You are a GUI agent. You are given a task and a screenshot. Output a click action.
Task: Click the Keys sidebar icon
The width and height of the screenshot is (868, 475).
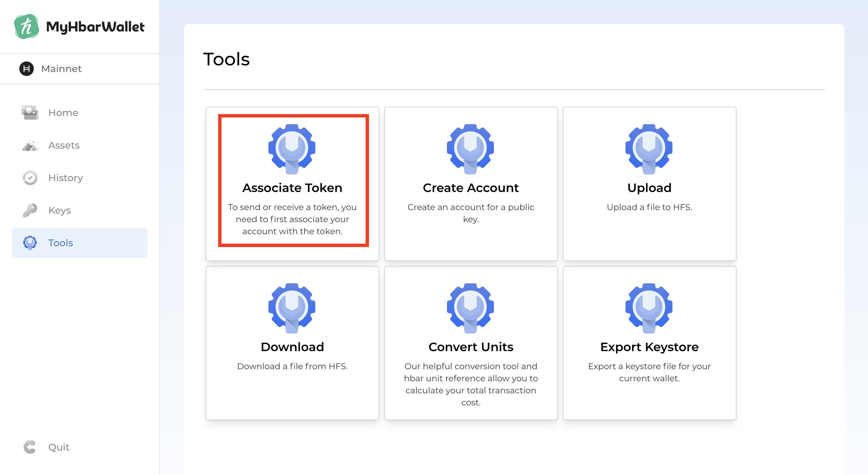[x=30, y=210]
